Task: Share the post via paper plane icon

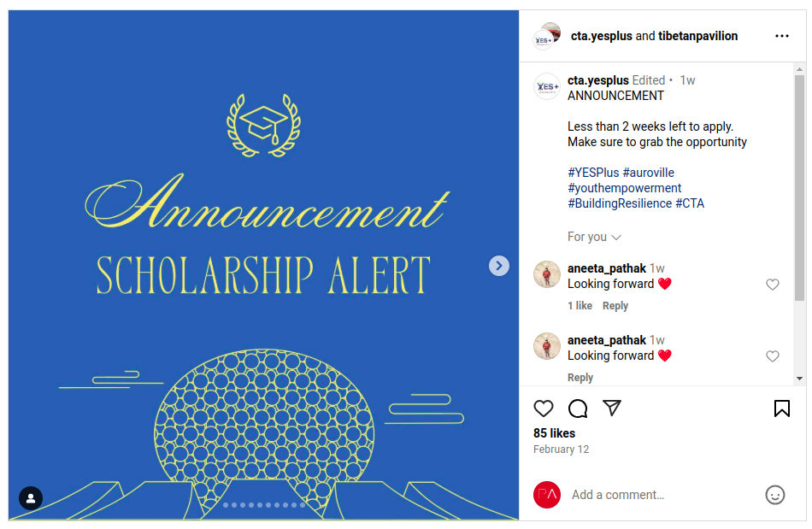Action: click(612, 408)
